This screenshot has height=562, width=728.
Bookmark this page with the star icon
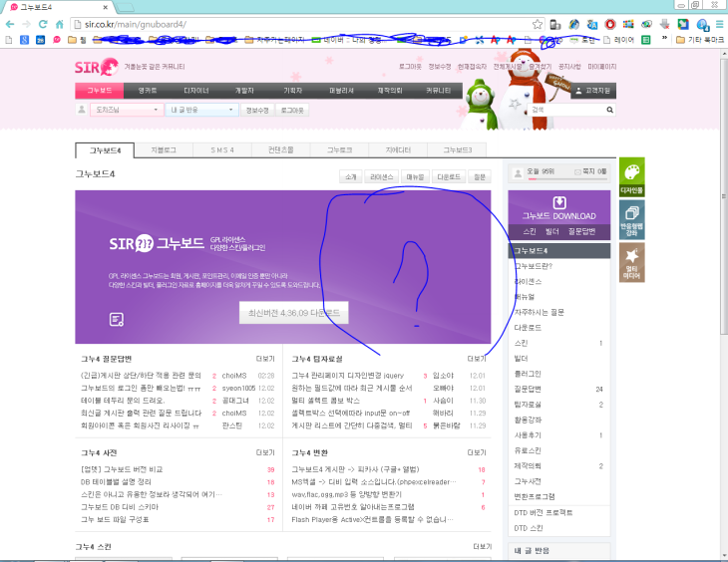click(538, 24)
